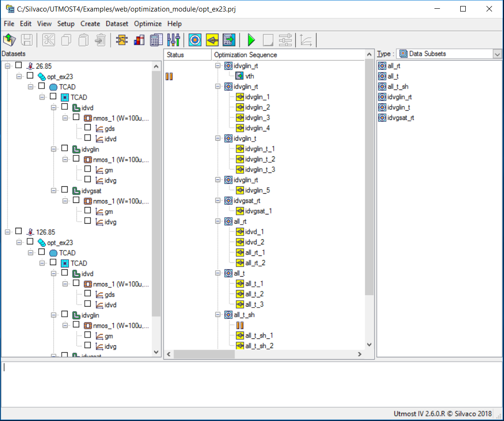The width and height of the screenshot is (504, 421).
Task: Open the Help menu
Action: (x=175, y=24)
